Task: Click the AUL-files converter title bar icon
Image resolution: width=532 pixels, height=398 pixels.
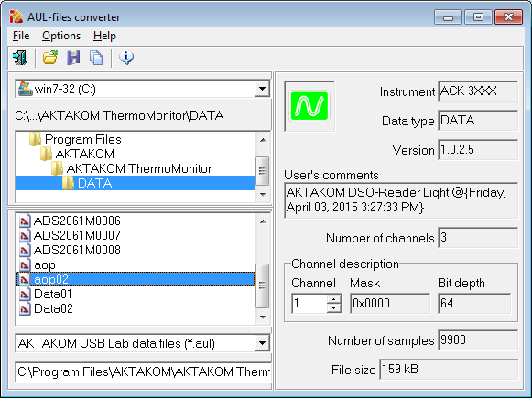Action: 16,16
